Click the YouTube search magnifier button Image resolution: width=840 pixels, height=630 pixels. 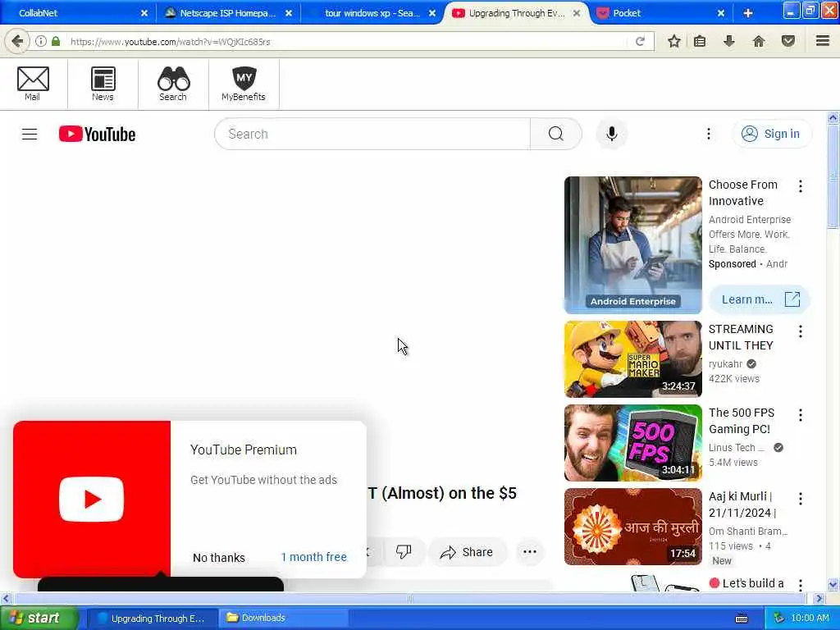click(556, 134)
